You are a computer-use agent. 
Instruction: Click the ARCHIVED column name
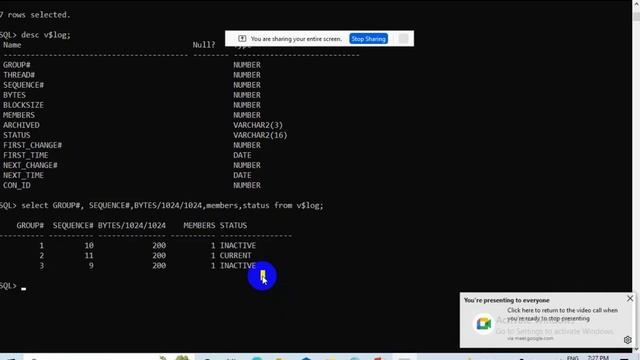pos(21,125)
